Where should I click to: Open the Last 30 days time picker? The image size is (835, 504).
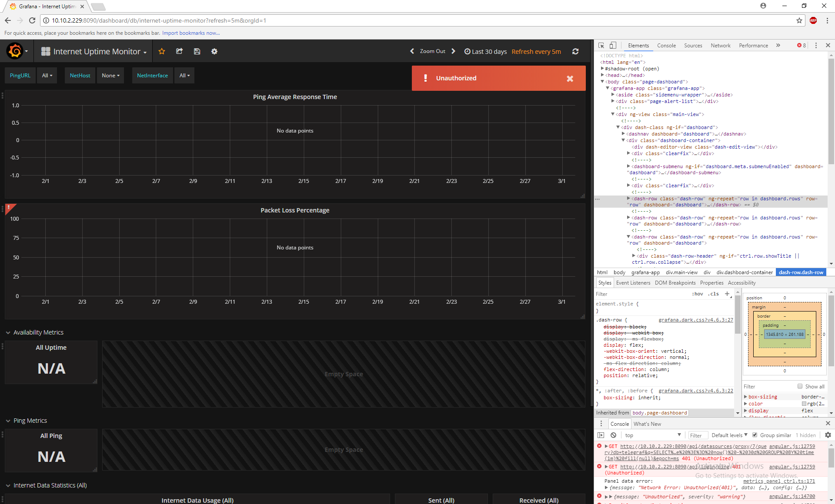click(485, 51)
